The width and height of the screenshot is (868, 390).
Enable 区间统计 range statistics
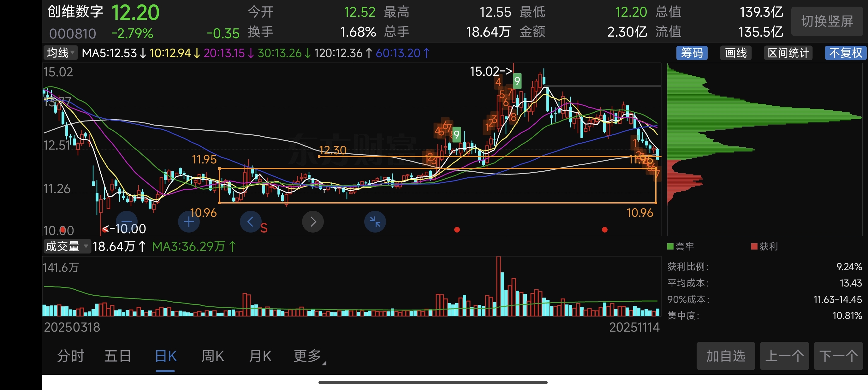[x=788, y=53]
